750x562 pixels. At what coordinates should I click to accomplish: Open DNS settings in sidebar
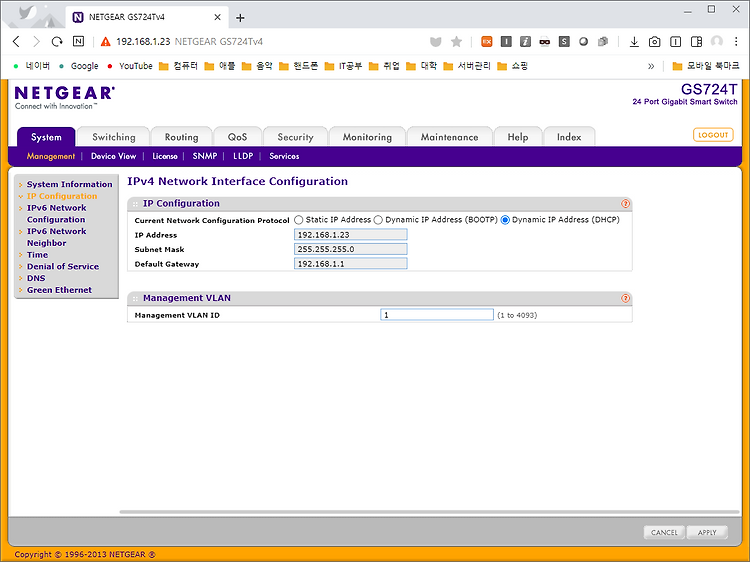tap(36, 278)
